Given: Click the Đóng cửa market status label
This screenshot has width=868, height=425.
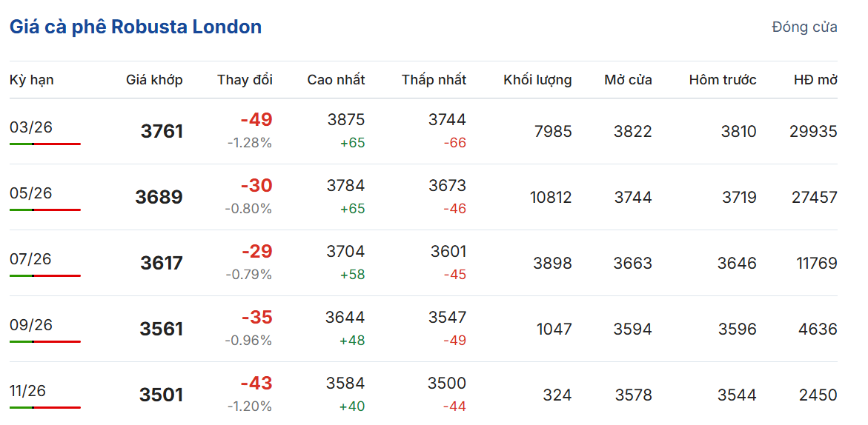Looking at the screenshot, I should pos(804,27).
